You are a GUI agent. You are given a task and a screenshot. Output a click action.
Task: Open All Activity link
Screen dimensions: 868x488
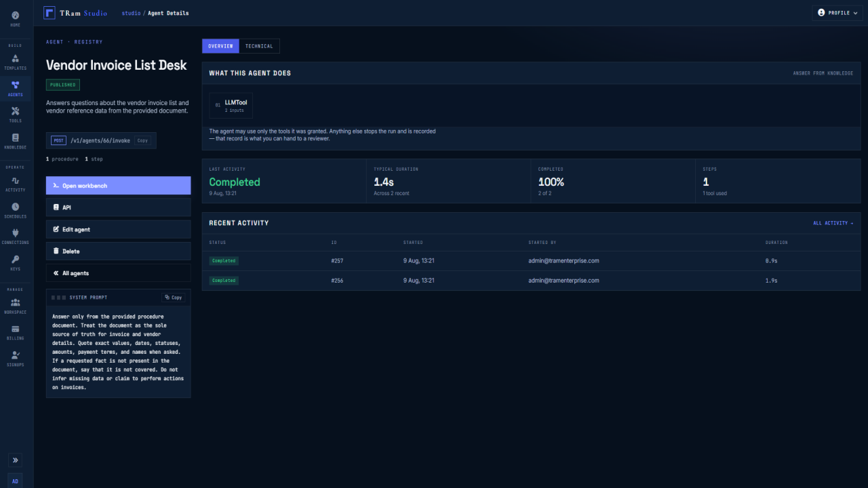[833, 223]
